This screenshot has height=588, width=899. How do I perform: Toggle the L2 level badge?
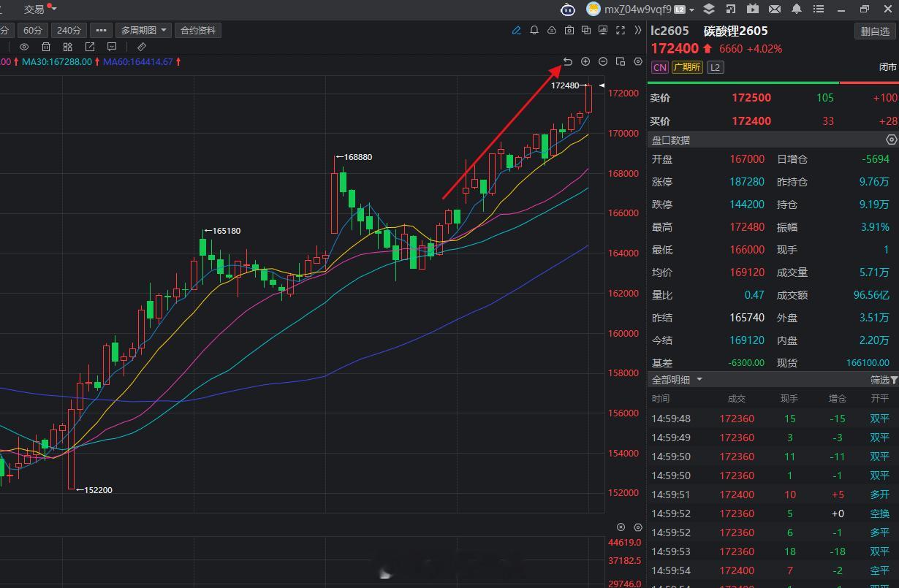716,67
